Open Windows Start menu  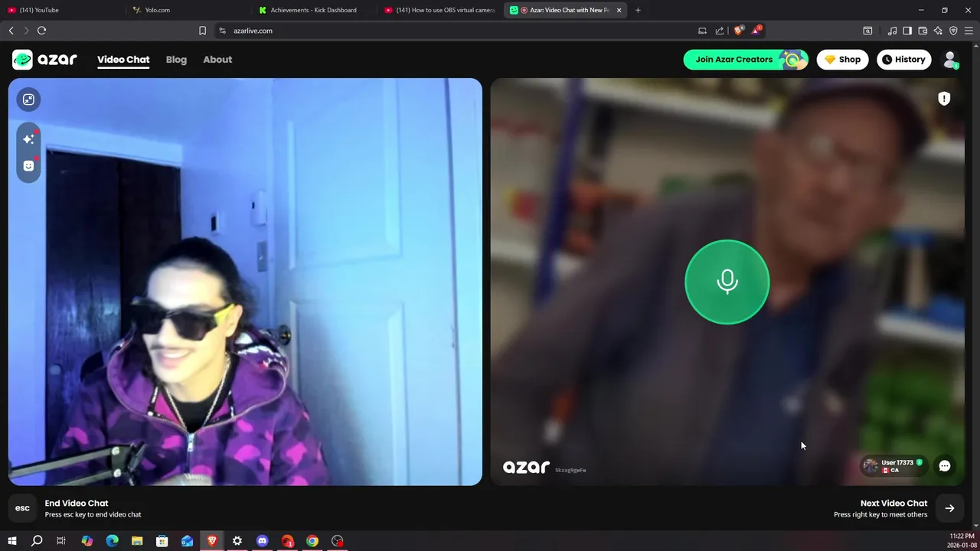tap(11, 541)
